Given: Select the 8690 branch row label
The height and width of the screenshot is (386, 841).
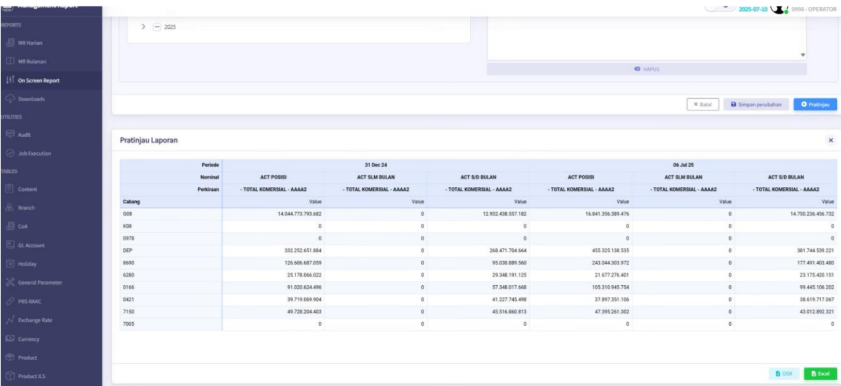Looking at the screenshot, I should 128,263.
